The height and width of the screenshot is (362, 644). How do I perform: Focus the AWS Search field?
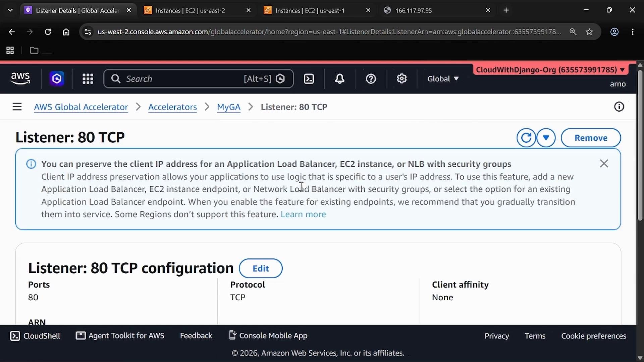[199, 79]
